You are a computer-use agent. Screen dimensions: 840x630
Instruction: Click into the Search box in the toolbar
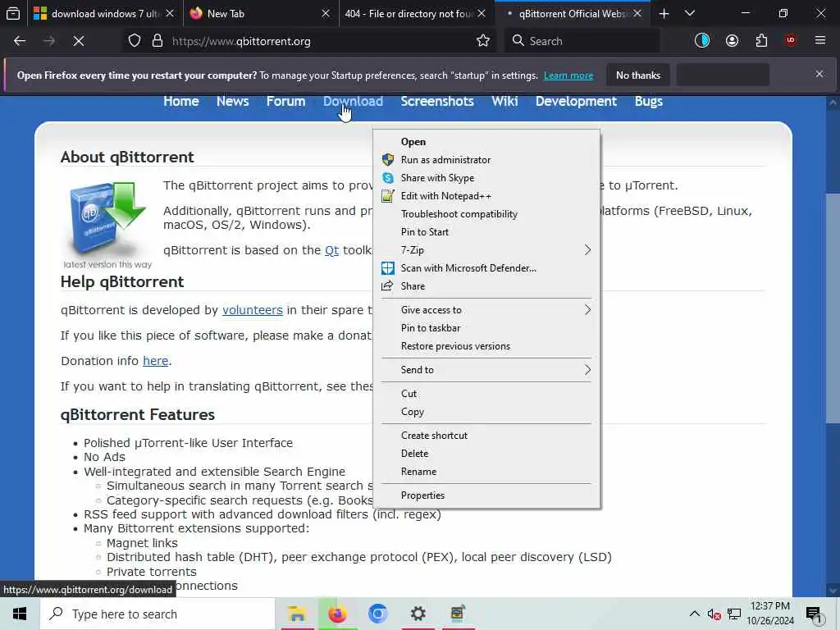click(x=582, y=41)
